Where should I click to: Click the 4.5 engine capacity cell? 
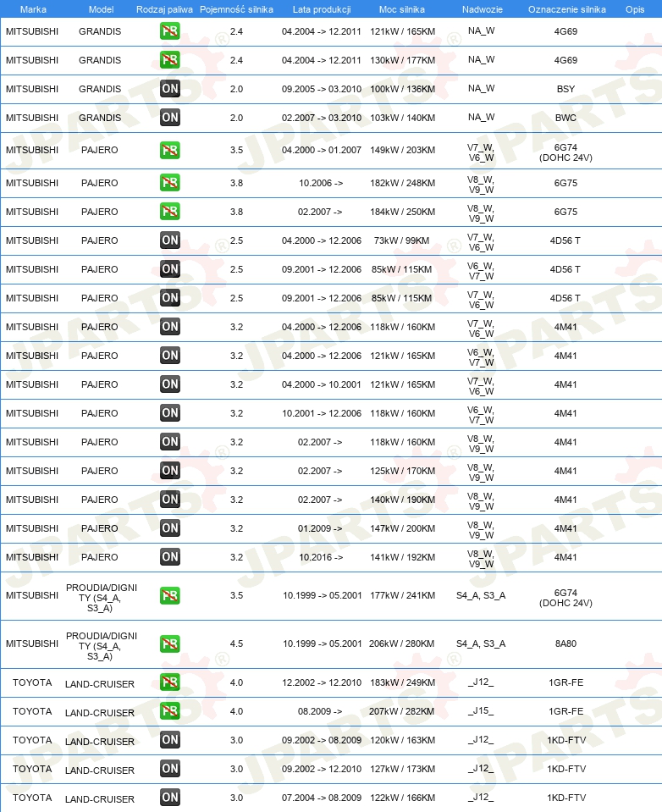click(x=236, y=644)
